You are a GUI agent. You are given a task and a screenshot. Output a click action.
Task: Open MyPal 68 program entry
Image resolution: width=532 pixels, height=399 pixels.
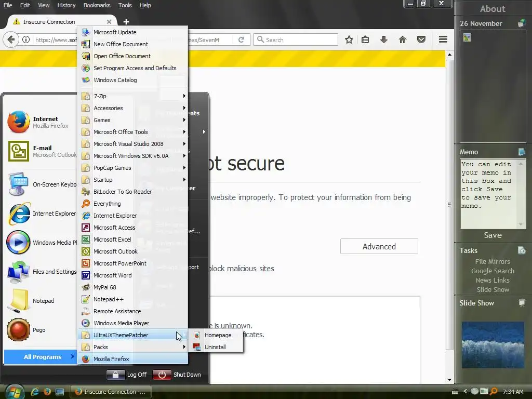click(132, 287)
